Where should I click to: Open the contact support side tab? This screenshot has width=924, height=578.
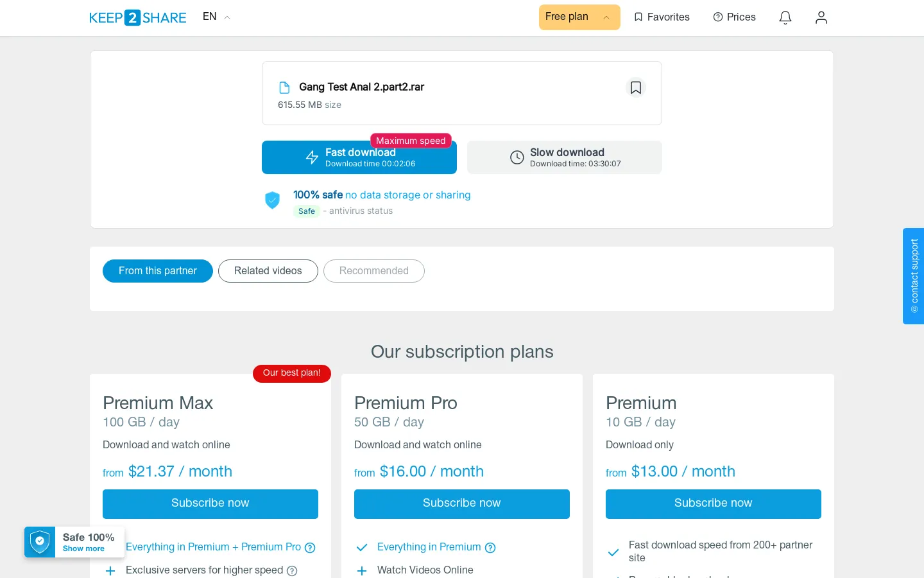pyautogui.click(x=914, y=276)
